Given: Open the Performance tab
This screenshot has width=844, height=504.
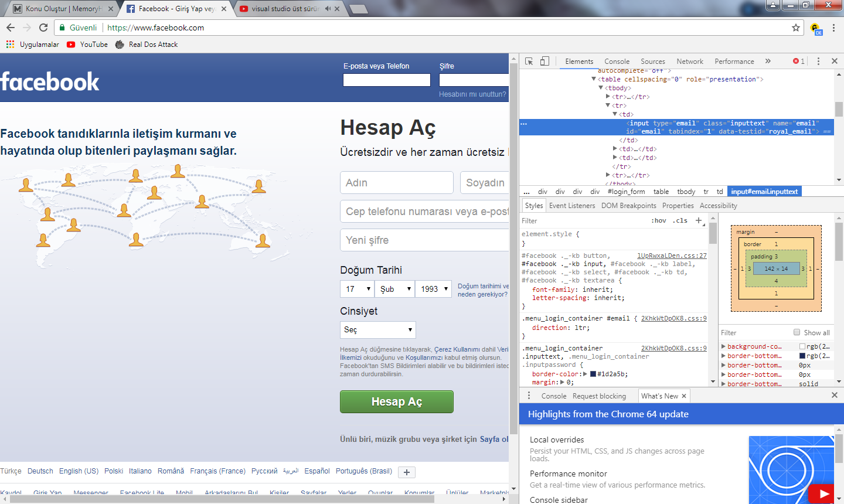Looking at the screenshot, I should tap(734, 62).
